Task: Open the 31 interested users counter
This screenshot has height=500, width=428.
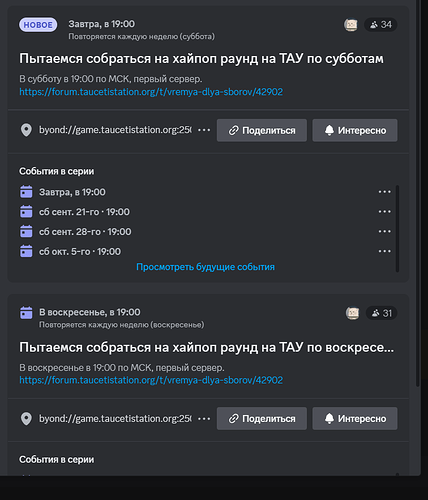Action: pos(382,313)
